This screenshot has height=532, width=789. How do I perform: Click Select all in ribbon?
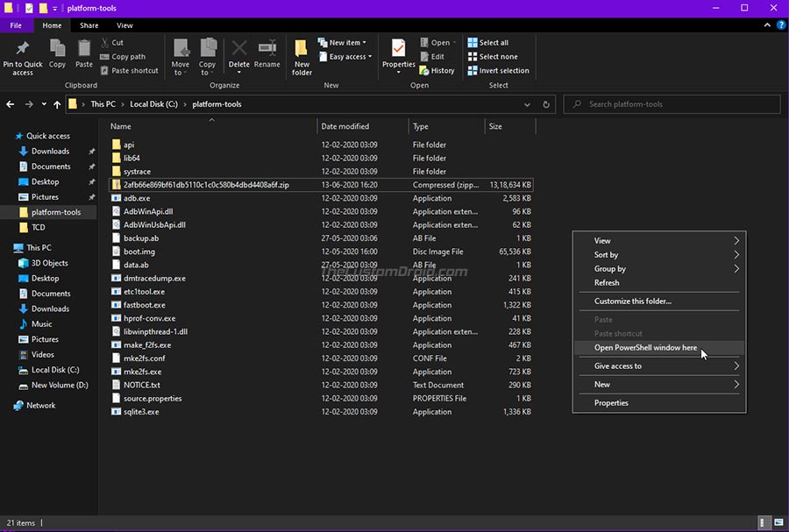coord(493,42)
